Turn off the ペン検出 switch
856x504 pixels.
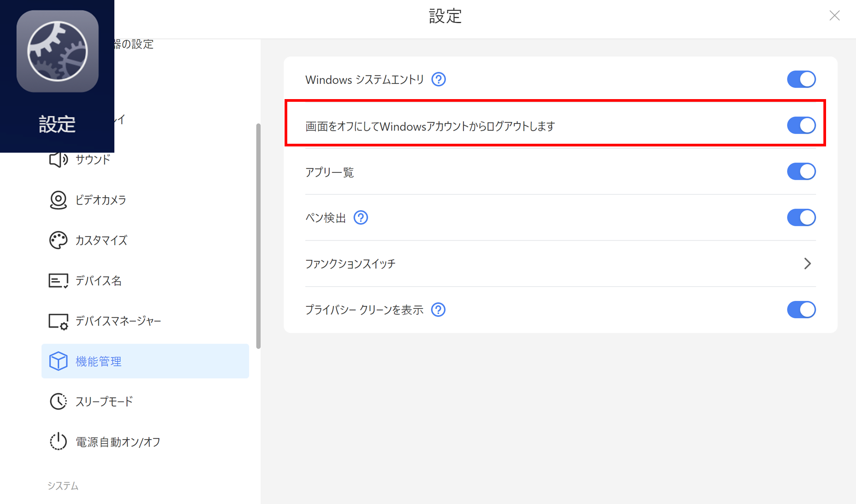coord(801,218)
